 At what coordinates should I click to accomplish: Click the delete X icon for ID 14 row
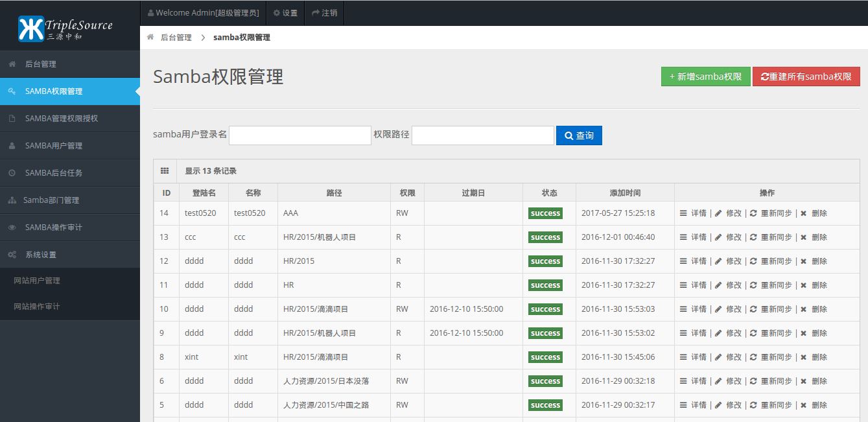click(x=804, y=213)
